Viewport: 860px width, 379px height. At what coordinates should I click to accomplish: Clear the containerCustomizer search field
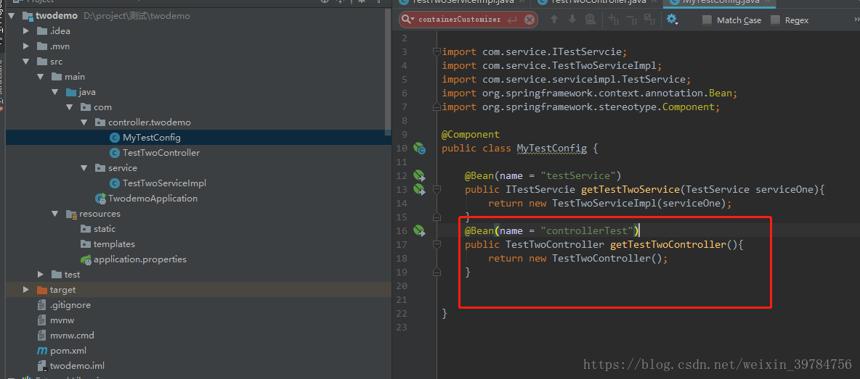pos(529,20)
